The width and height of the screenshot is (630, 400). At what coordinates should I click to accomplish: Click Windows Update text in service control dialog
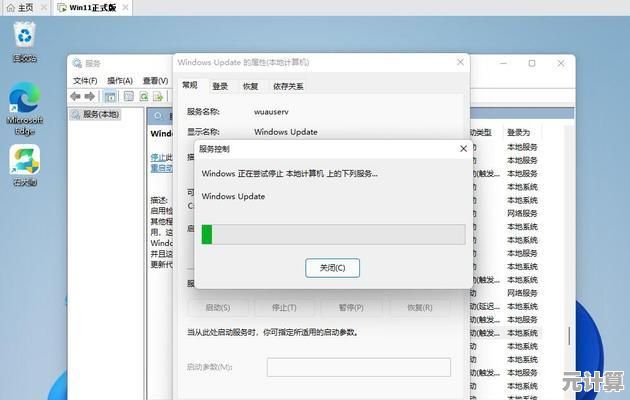(x=233, y=196)
